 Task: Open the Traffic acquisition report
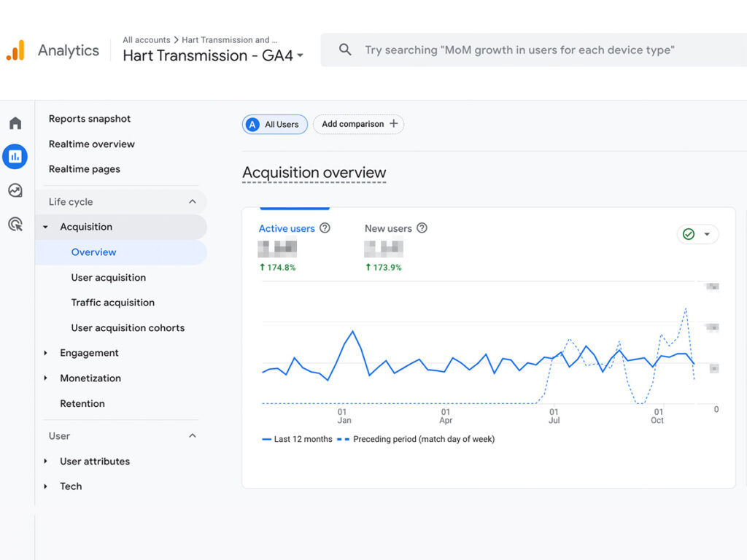tap(112, 302)
